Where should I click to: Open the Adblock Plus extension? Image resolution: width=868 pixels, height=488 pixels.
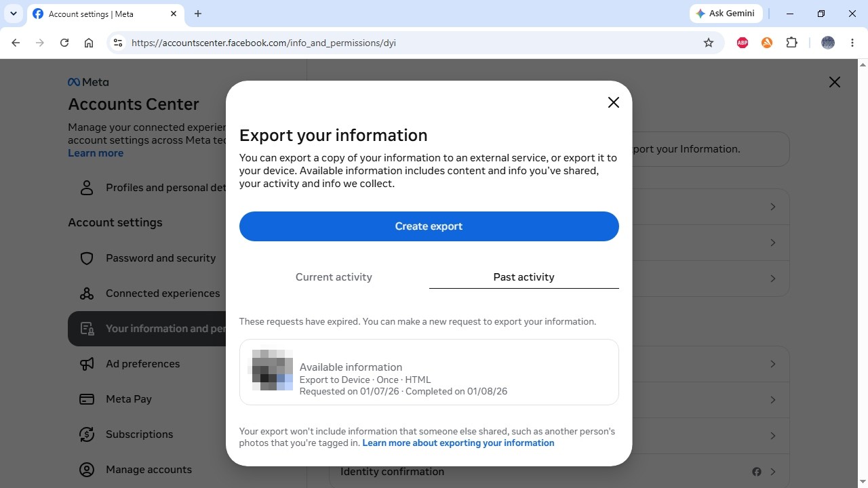click(x=743, y=43)
